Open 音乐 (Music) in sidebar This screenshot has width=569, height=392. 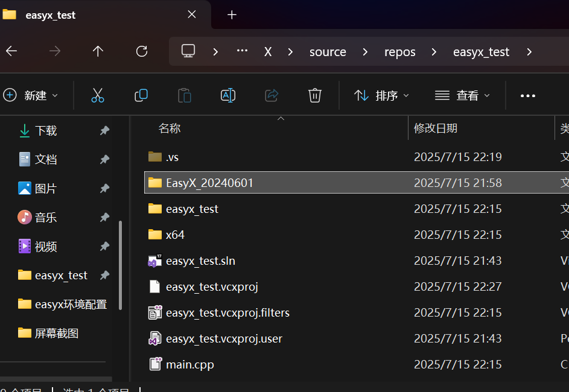coord(46,218)
